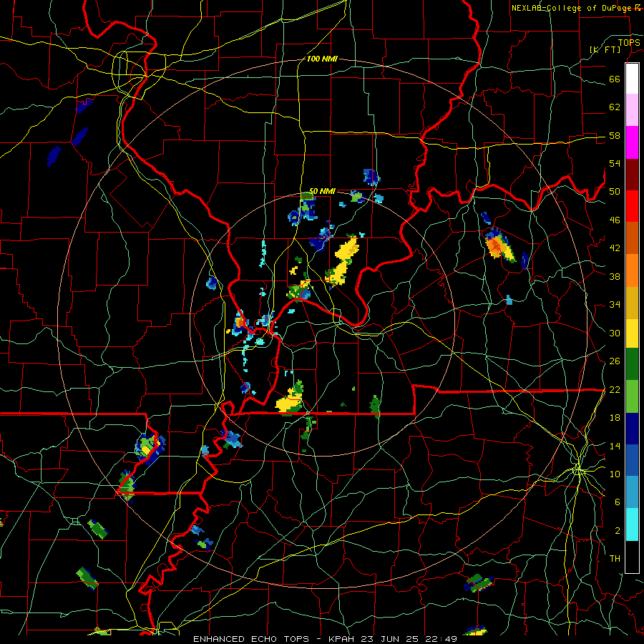Click the 50 legend value
Viewport: 644px width, 644px height.
(x=615, y=192)
